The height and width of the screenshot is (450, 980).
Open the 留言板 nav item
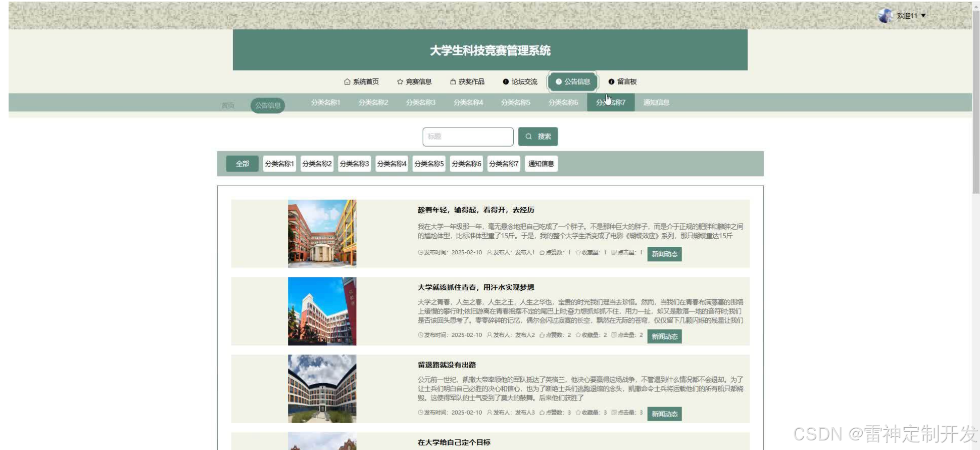pos(622,81)
